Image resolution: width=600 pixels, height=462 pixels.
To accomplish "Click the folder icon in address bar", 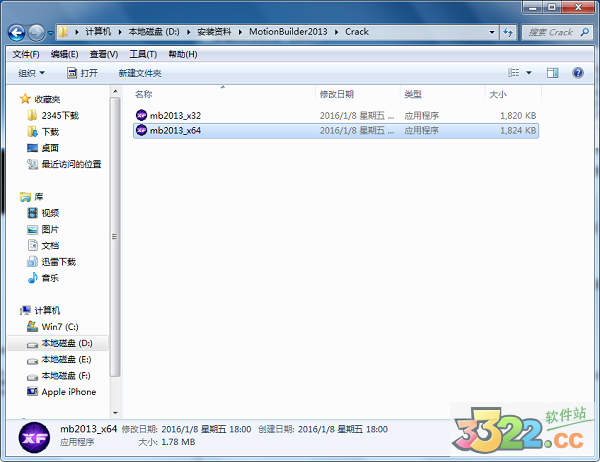I will [63, 32].
